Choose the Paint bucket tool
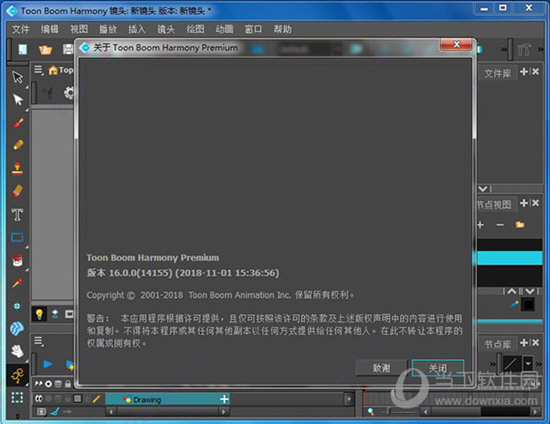550x424 pixels. coord(17,260)
